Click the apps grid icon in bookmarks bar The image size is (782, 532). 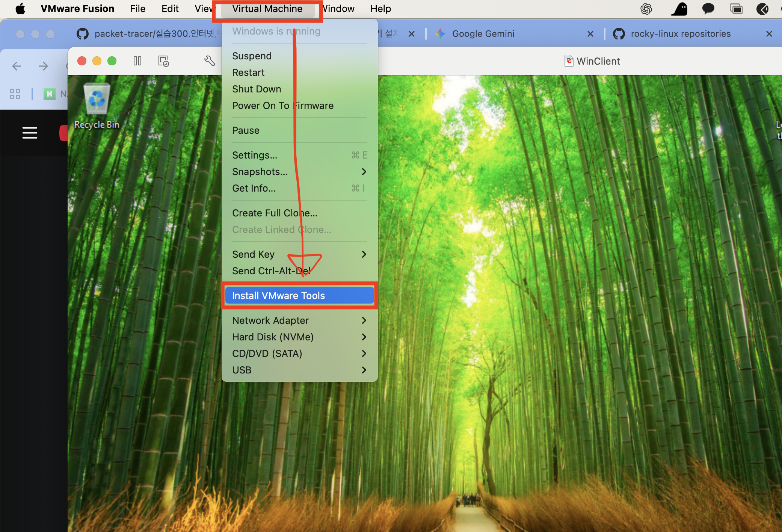tap(15, 94)
